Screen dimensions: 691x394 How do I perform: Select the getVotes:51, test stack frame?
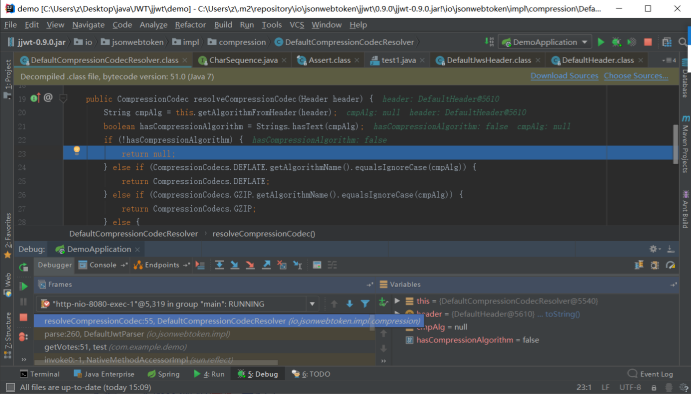204,347
